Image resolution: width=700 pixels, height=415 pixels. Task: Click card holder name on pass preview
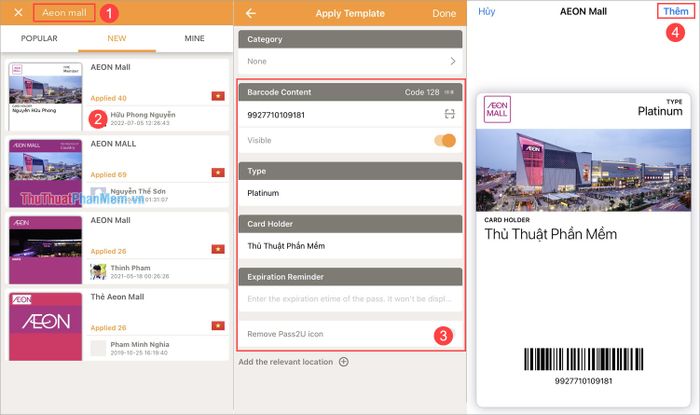point(551,234)
